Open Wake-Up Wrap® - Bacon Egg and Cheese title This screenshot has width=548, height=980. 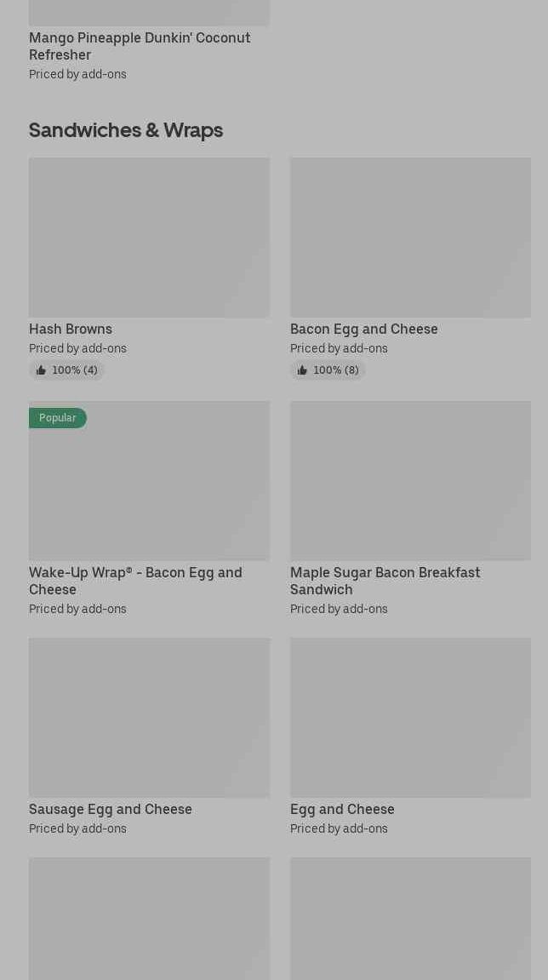click(x=135, y=581)
